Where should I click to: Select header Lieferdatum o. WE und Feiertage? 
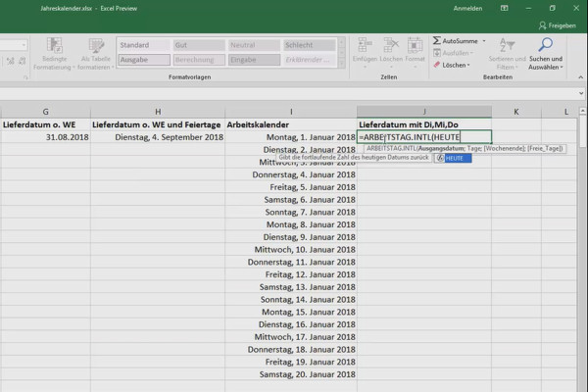click(x=158, y=124)
